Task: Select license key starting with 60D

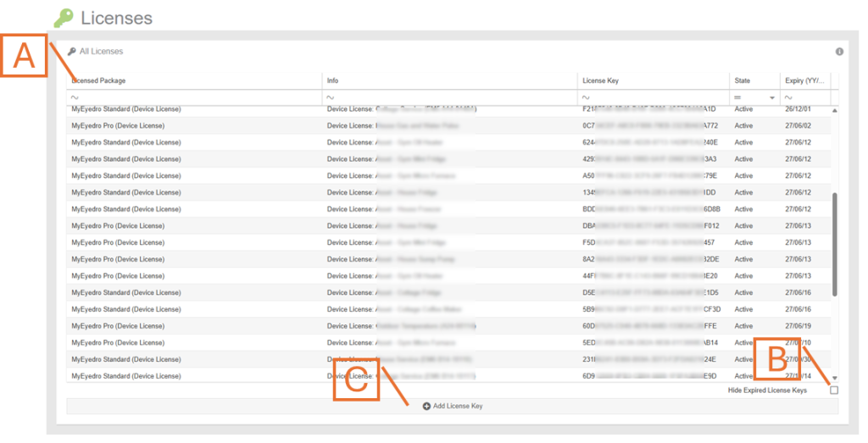Action: pos(650,326)
